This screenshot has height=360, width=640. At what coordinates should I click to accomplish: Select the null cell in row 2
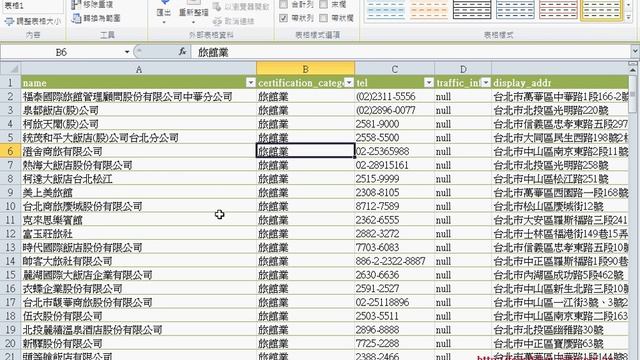point(463,96)
